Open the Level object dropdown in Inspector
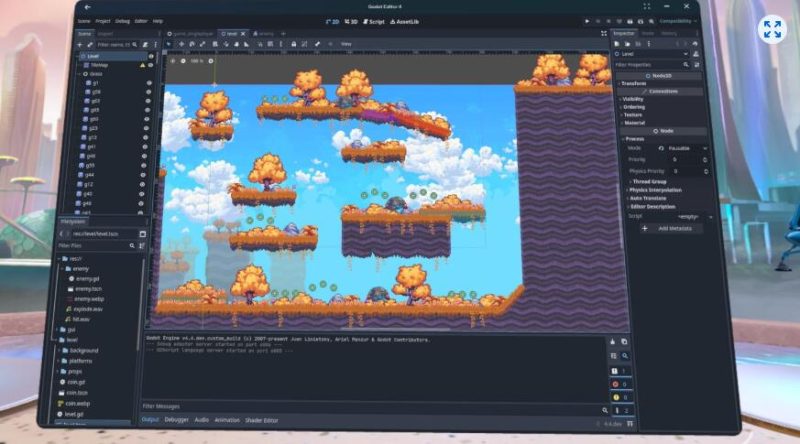This screenshot has height=444, width=800. point(652,54)
